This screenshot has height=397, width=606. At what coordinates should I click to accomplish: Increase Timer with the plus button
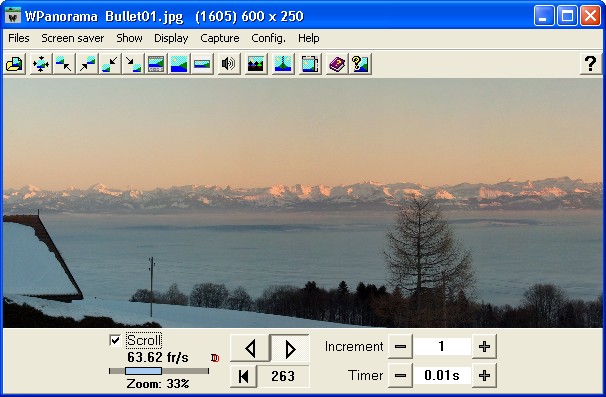(x=484, y=375)
